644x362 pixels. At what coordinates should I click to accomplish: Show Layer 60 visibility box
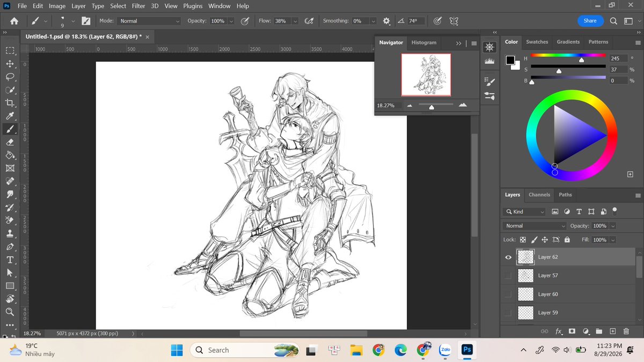[508, 294]
